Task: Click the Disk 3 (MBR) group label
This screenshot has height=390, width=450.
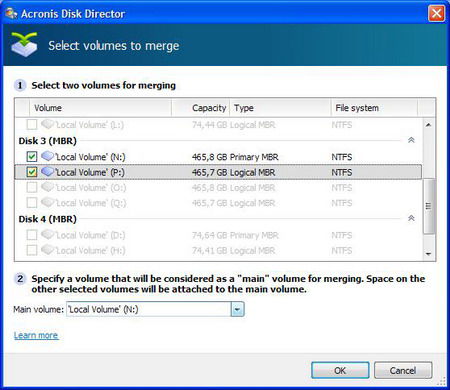Action: pyautogui.click(x=47, y=141)
